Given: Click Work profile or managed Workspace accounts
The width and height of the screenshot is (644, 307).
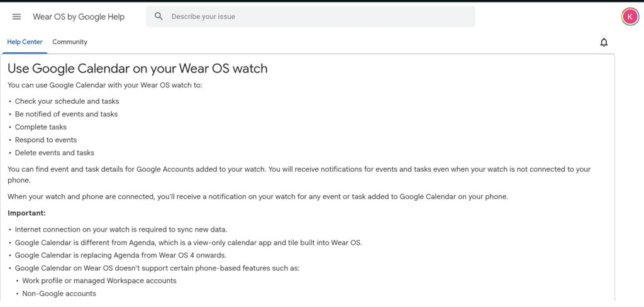Looking at the screenshot, I should [x=99, y=281].
